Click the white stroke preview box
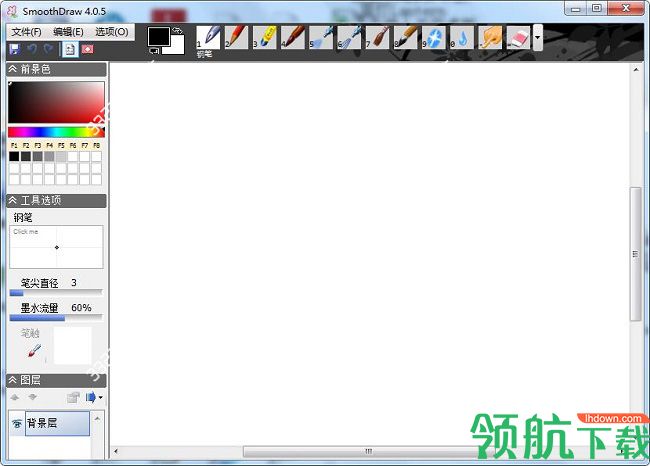The height and width of the screenshot is (466, 650). pyautogui.click(x=73, y=345)
